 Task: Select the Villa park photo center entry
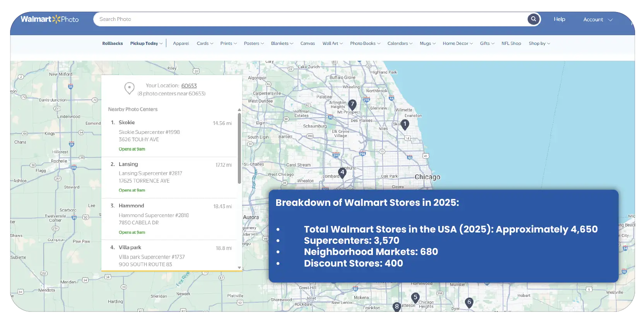click(x=169, y=255)
